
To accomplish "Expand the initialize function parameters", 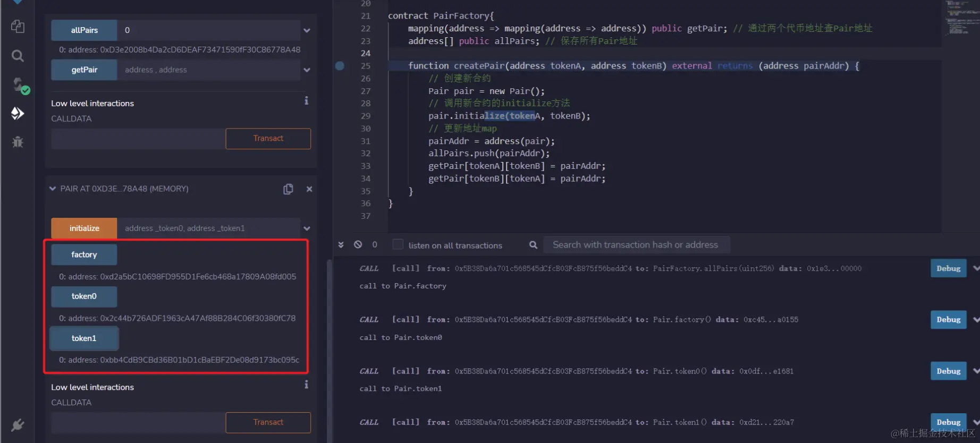I will point(307,228).
